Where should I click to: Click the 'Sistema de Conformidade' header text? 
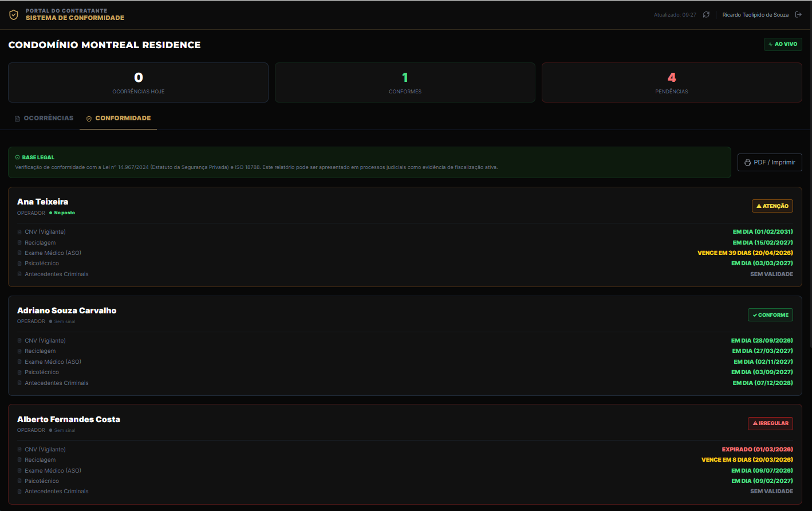(x=75, y=18)
